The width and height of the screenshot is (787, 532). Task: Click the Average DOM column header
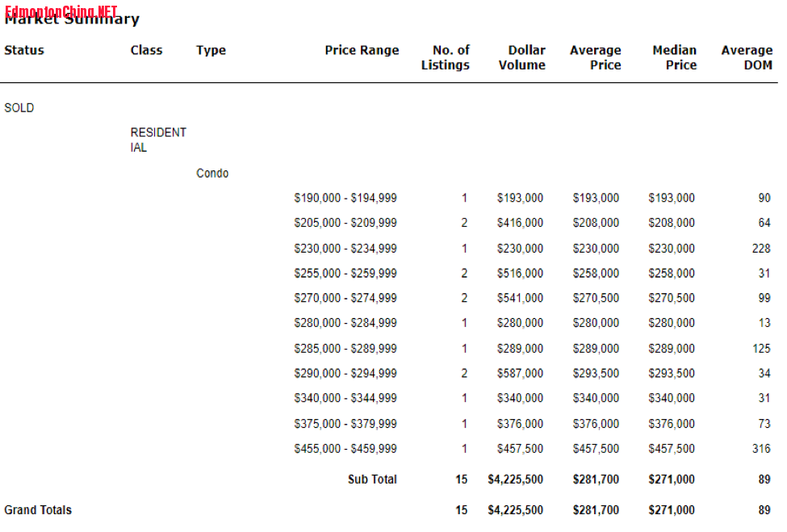747,57
